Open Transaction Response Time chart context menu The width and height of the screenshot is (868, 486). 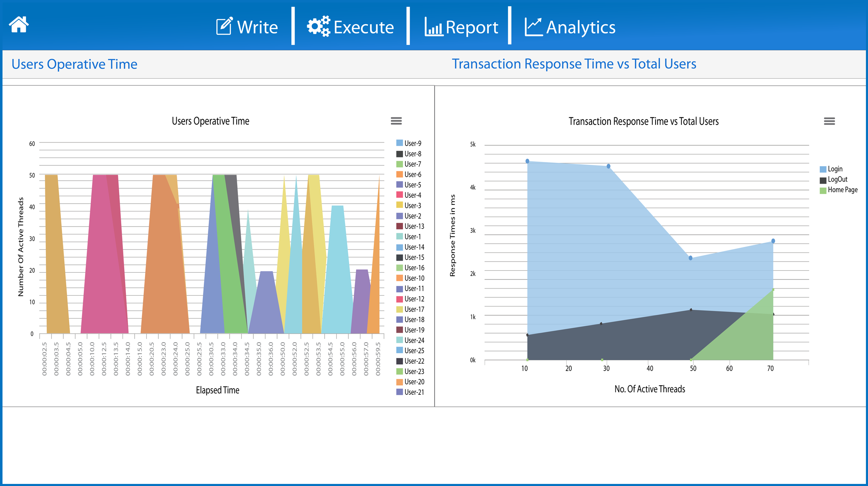tap(829, 121)
